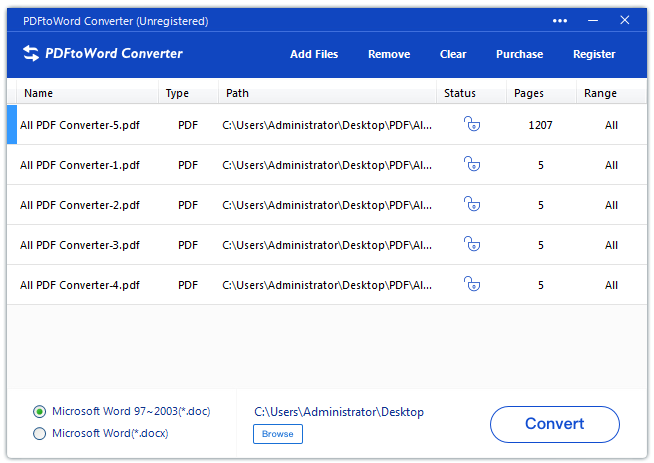
Task: Click lock status icon for All PDF Converter-1.pdf
Action: [472, 164]
